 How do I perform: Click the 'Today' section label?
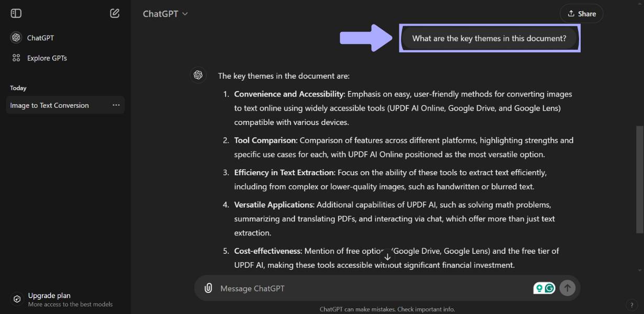click(x=18, y=88)
